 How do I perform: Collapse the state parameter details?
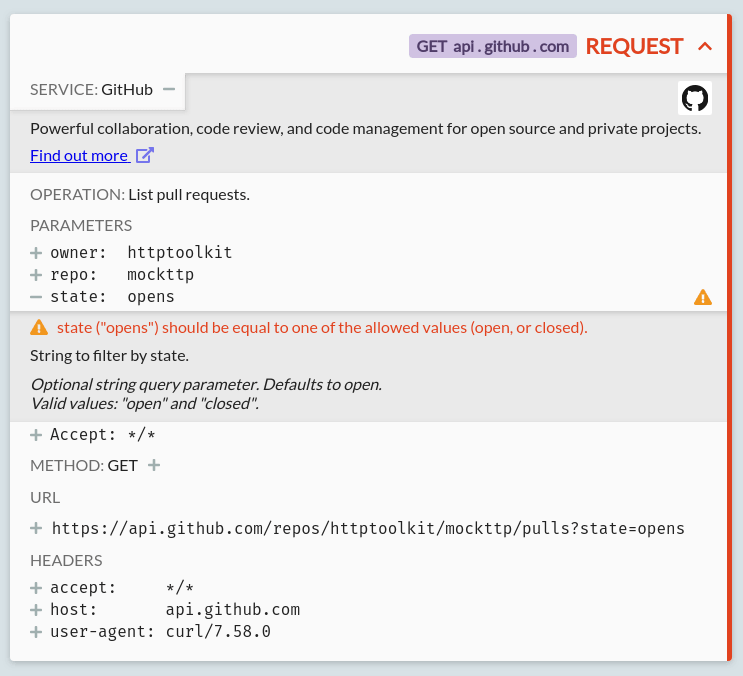(36, 297)
